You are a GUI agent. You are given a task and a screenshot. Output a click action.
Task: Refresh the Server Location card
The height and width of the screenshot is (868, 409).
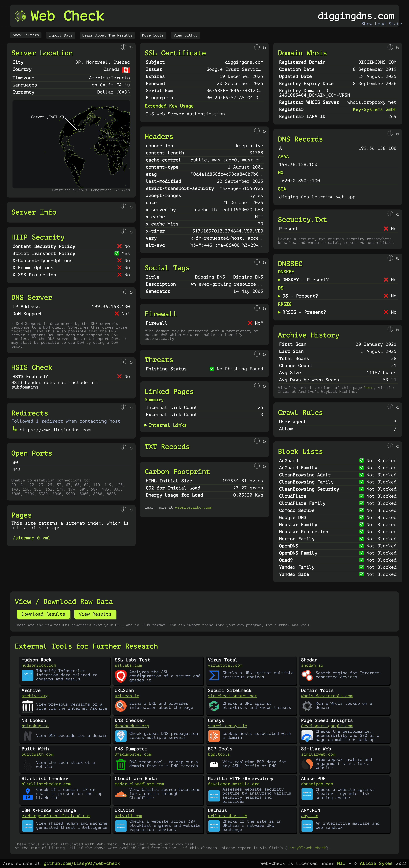click(131, 48)
